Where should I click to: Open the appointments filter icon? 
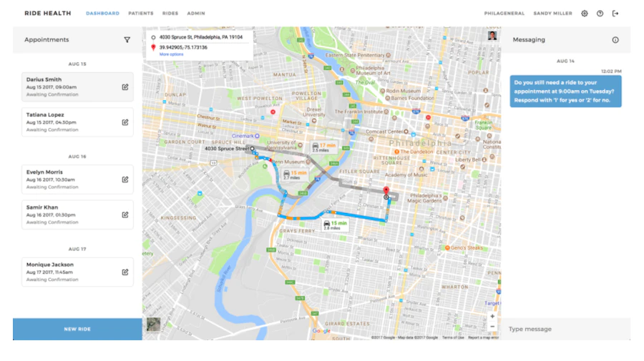click(x=127, y=40)
